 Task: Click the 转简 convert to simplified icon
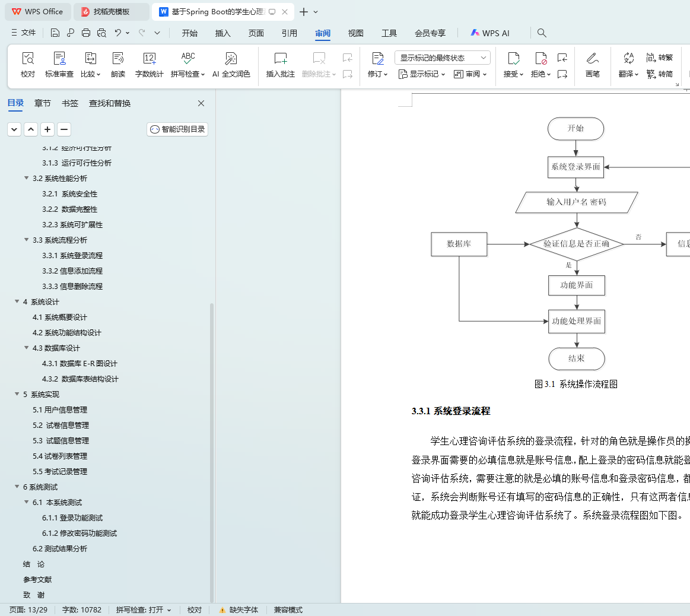click(659, 74)
